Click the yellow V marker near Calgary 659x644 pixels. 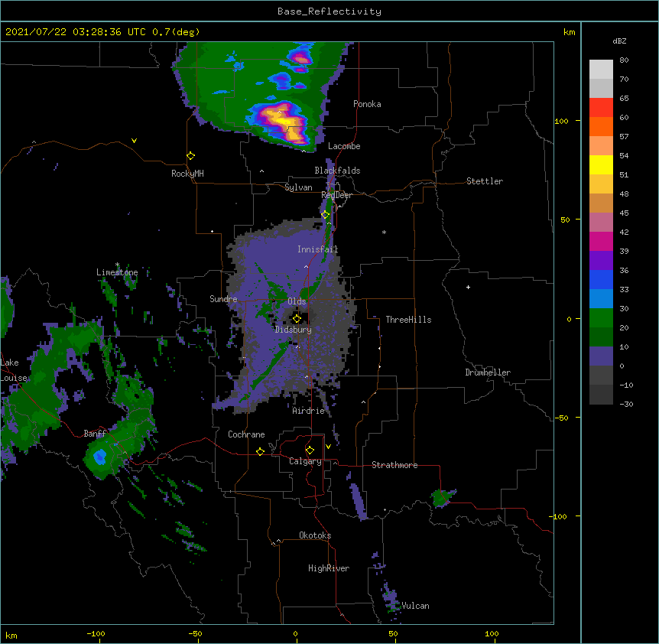328,447
